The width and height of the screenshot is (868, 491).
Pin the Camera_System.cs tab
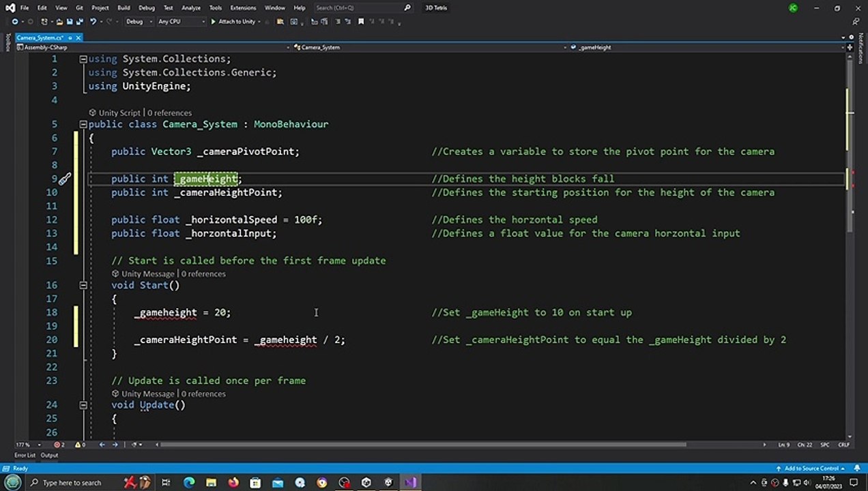coord(70,38)
